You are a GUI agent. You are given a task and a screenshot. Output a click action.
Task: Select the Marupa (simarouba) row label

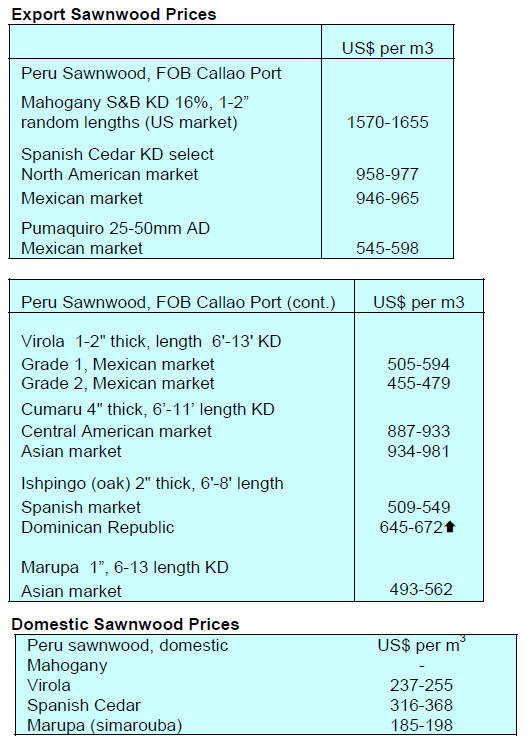[x=105, y=725]
